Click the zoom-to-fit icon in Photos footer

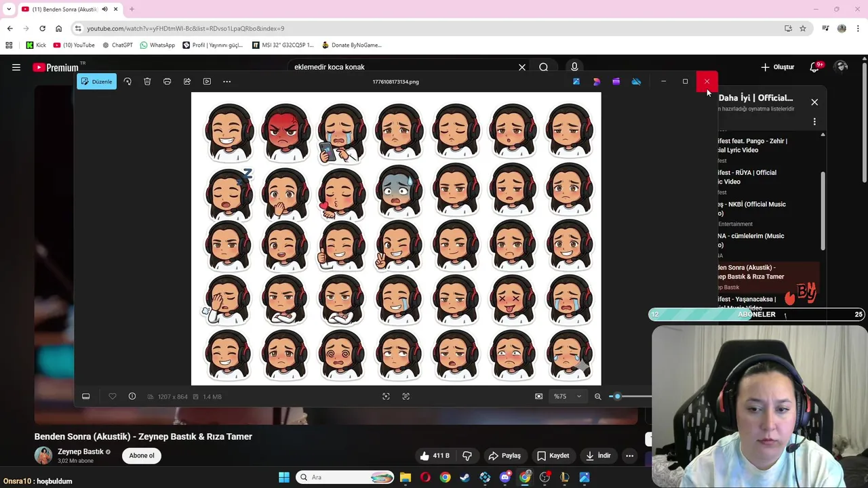point(539,396)
